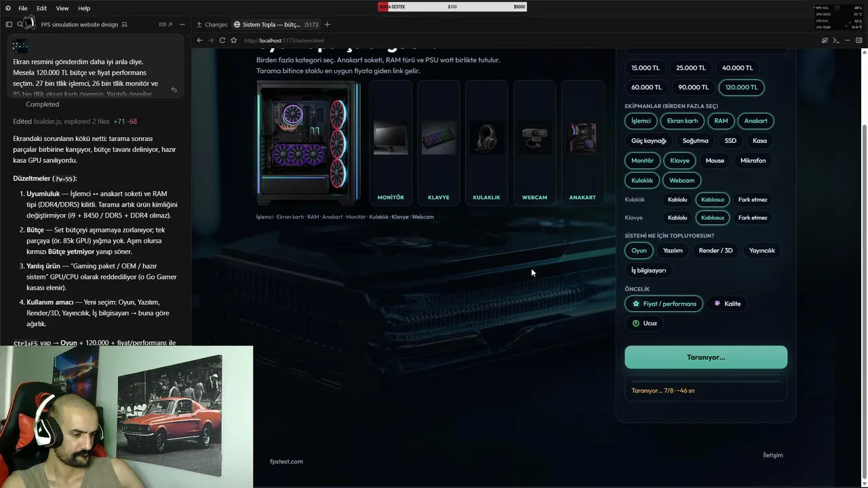Click the inspect element icon in preview toolbar

click(825, 40)
